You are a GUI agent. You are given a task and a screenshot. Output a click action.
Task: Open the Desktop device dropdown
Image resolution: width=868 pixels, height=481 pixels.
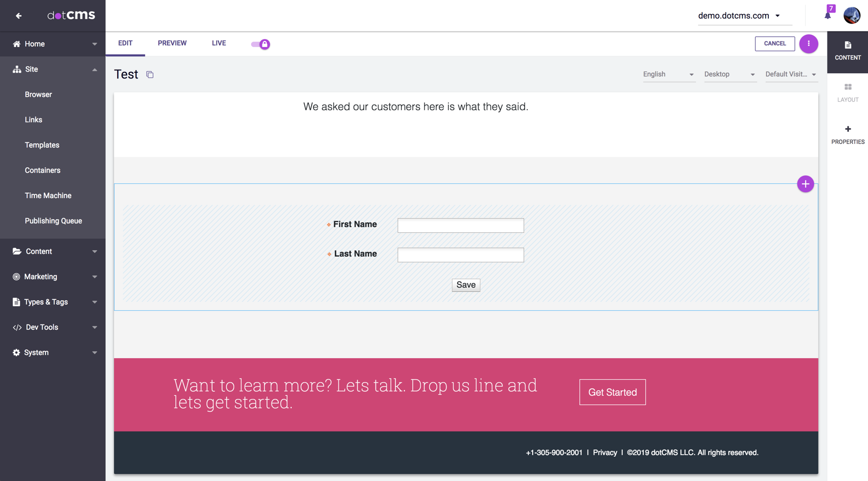(x=729, y=74)
